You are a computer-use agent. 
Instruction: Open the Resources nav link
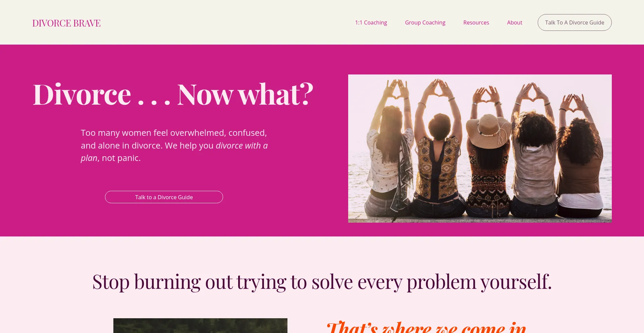(476, 22)
